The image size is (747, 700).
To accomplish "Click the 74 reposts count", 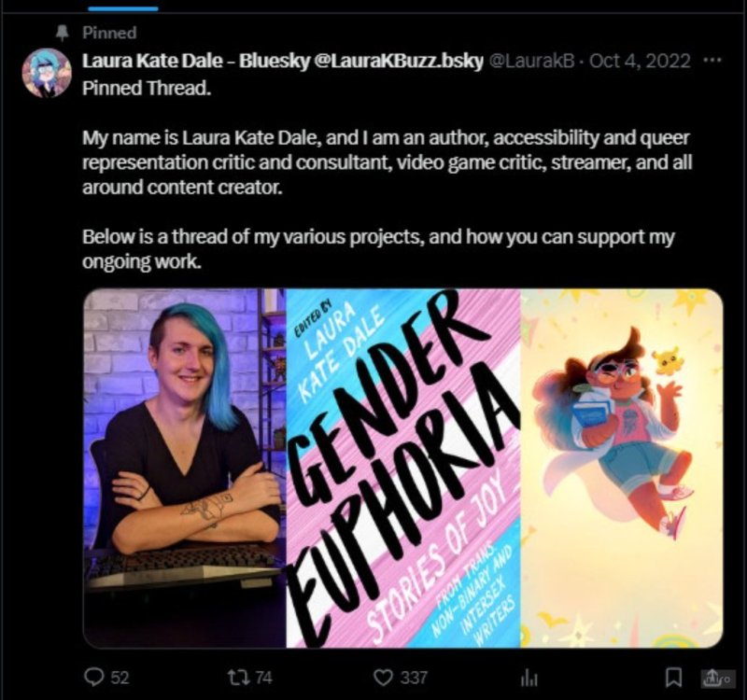I will coord(264,678).
